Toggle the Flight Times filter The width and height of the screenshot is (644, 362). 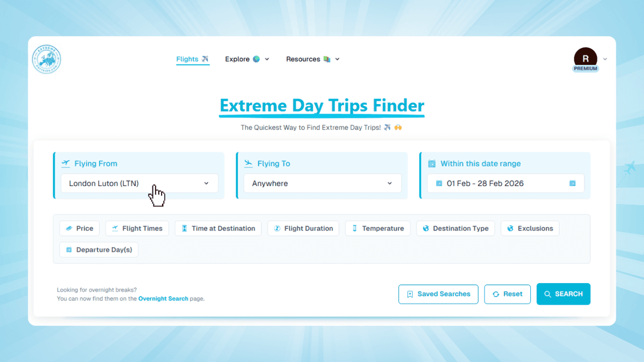point(137,228)
